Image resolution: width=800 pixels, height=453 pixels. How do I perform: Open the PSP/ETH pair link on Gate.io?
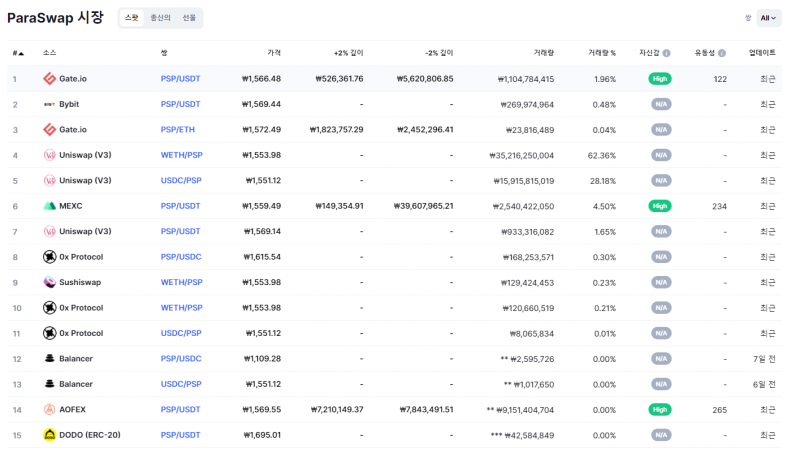(x=178, y=129)
